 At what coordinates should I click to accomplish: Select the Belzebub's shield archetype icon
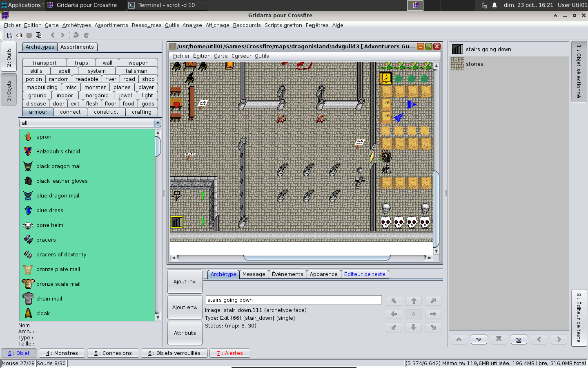28,151
